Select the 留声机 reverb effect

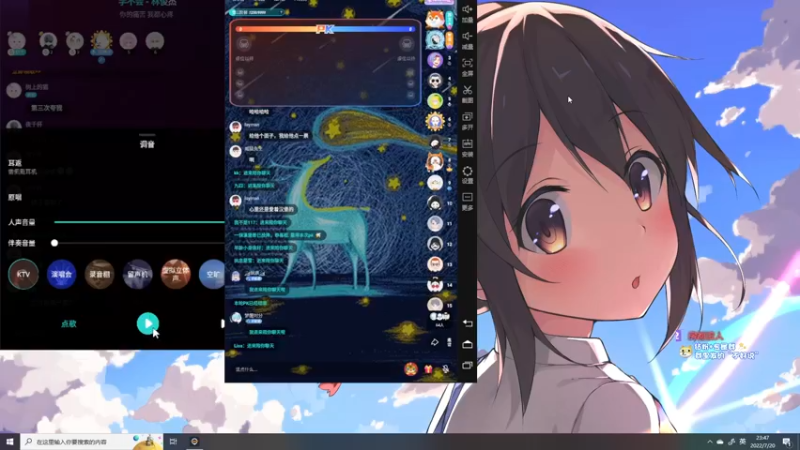[x=138, y=274]
